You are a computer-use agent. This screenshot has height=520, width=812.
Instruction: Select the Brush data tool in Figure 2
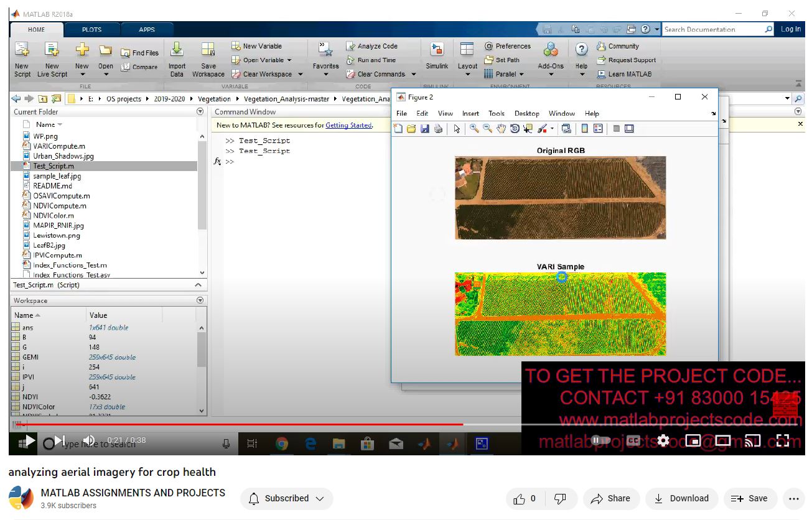[542, 129]
